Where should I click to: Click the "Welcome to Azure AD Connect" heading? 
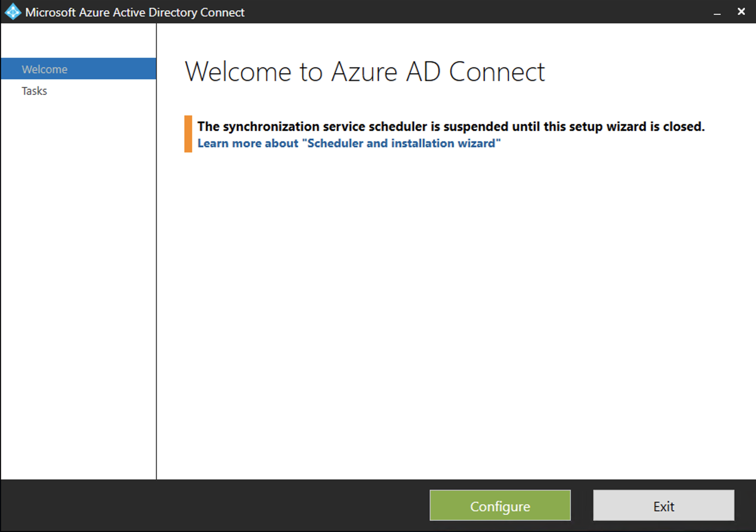(x=366, y=71)
